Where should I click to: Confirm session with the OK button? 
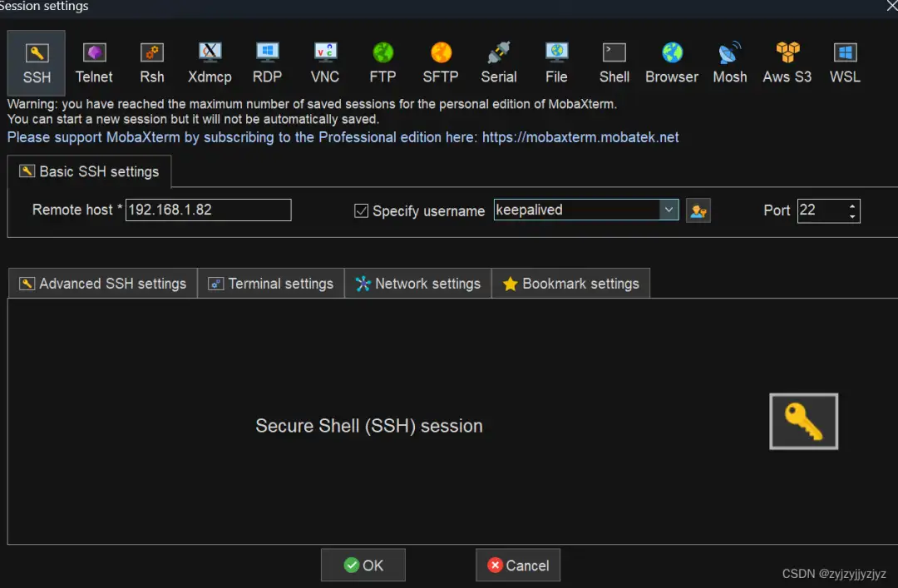(363, 565)
